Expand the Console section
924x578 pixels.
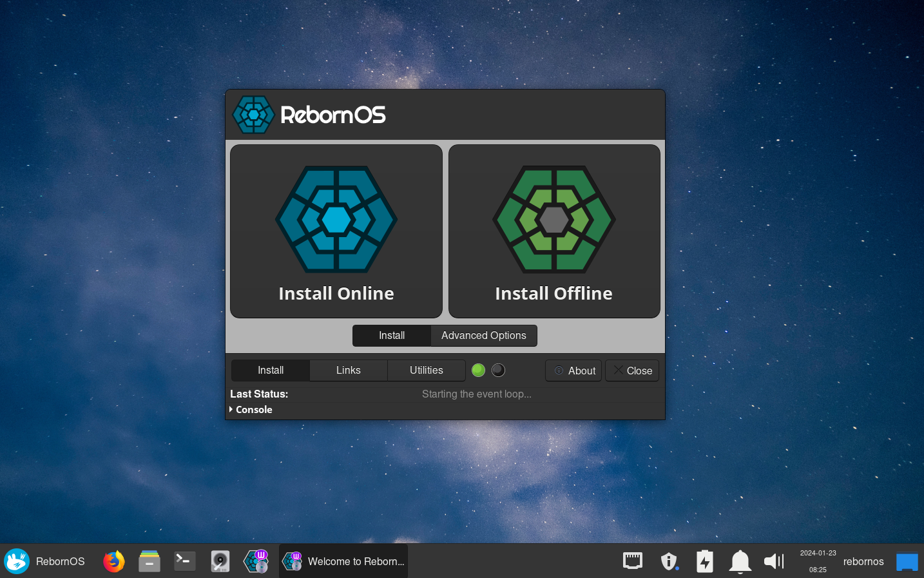tap(251, 410)
